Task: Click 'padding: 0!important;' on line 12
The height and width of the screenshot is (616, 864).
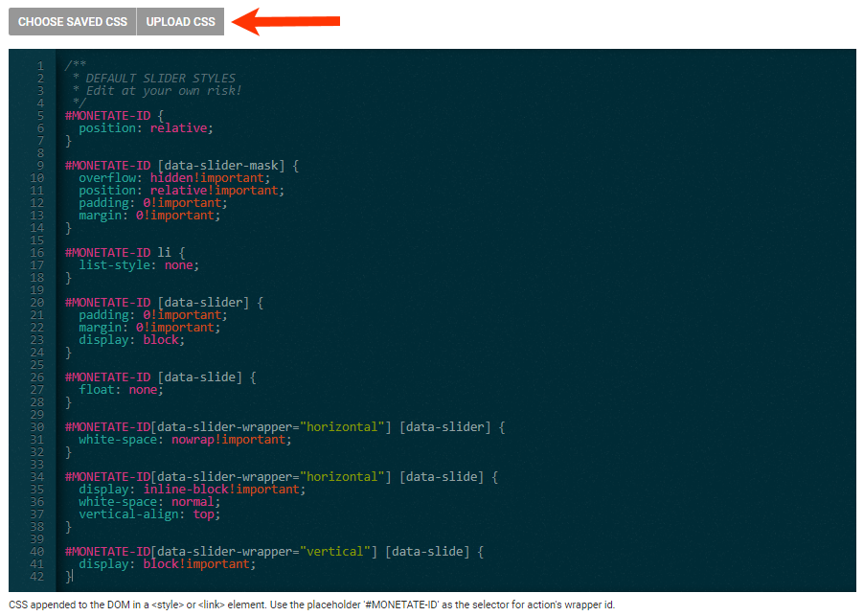Action: tap(152, 203)
